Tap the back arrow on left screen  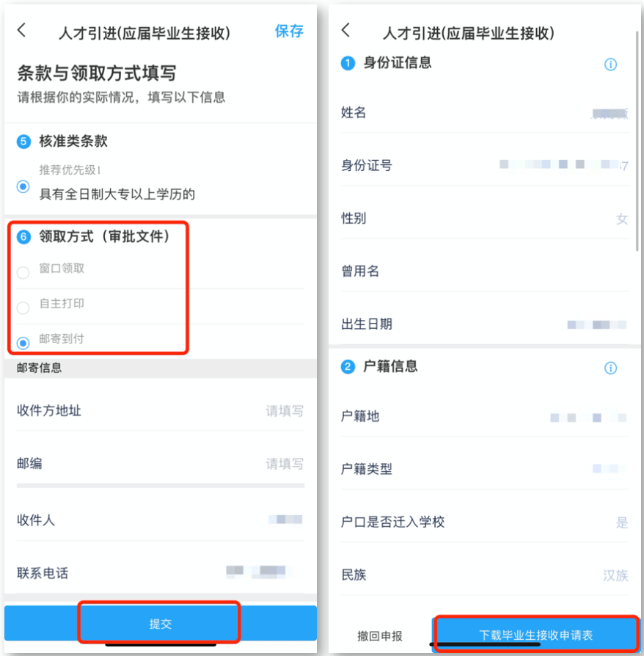(x=22, y=31)
